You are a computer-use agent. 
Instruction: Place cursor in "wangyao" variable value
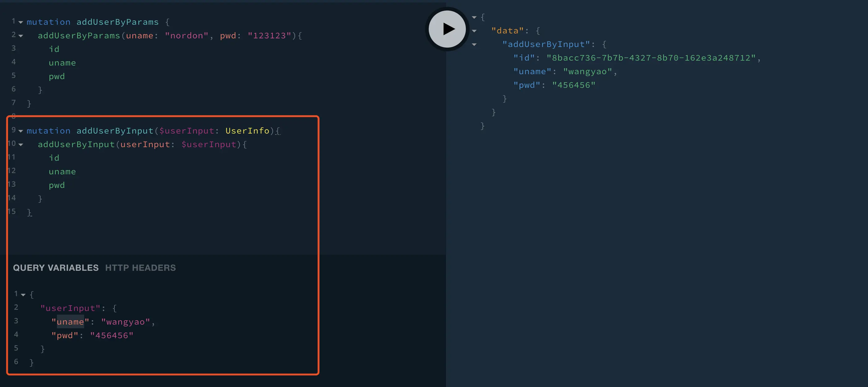125,322
